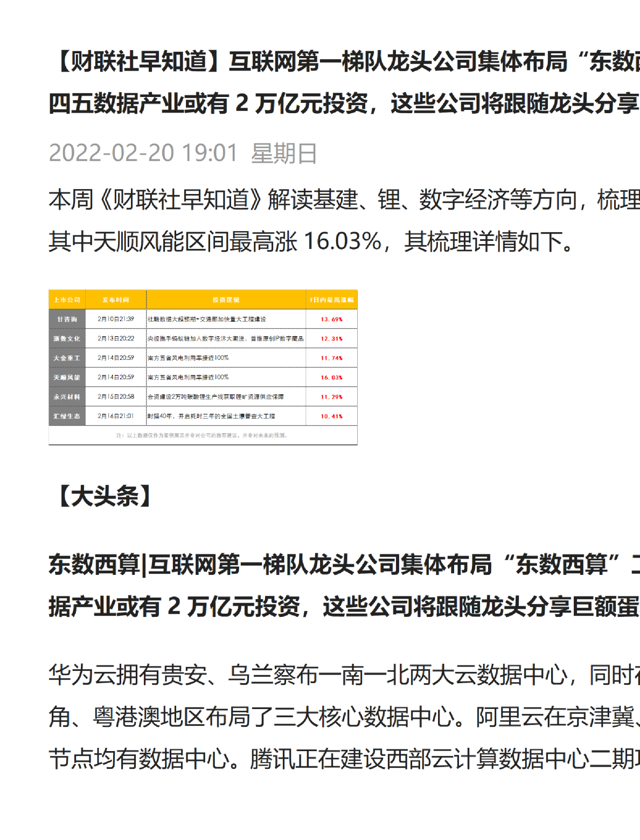Select the 天顺风能 company cell

click(x=67, y=377)
